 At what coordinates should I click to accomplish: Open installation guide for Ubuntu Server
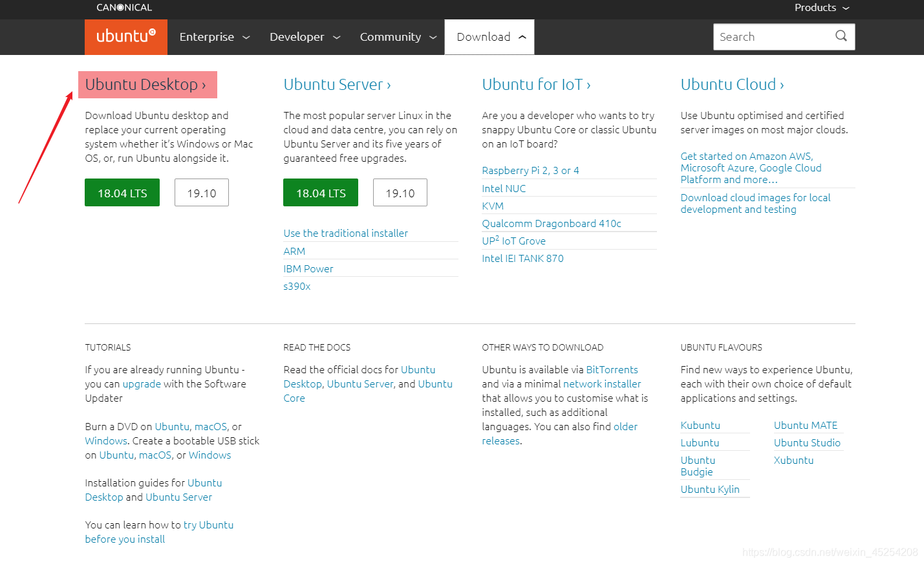(179, 497)
